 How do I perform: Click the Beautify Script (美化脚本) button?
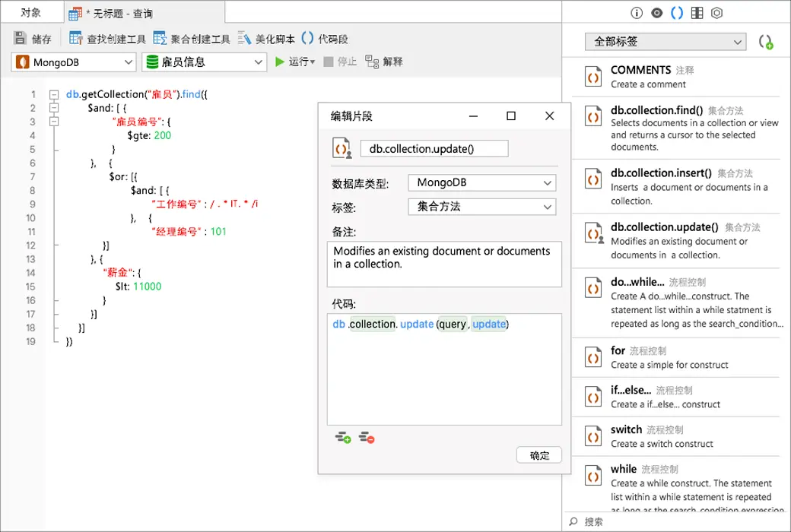266,39
